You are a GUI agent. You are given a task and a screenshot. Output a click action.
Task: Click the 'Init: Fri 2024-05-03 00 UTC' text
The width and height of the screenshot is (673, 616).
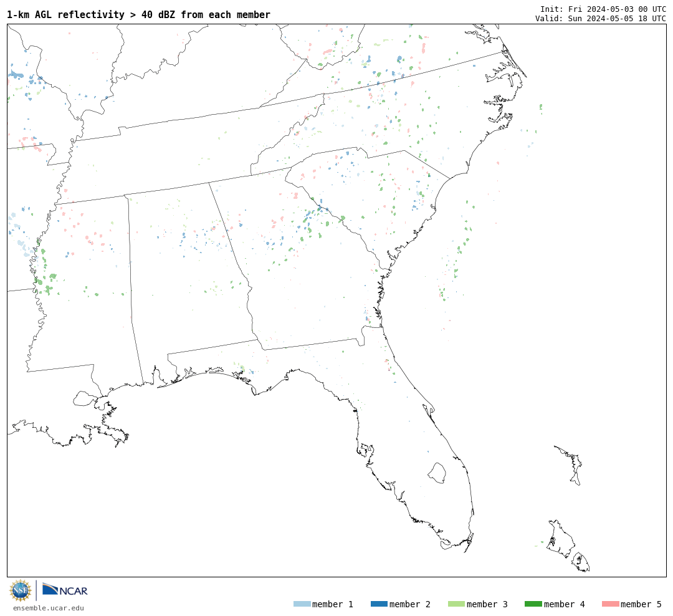click(603, 9)
